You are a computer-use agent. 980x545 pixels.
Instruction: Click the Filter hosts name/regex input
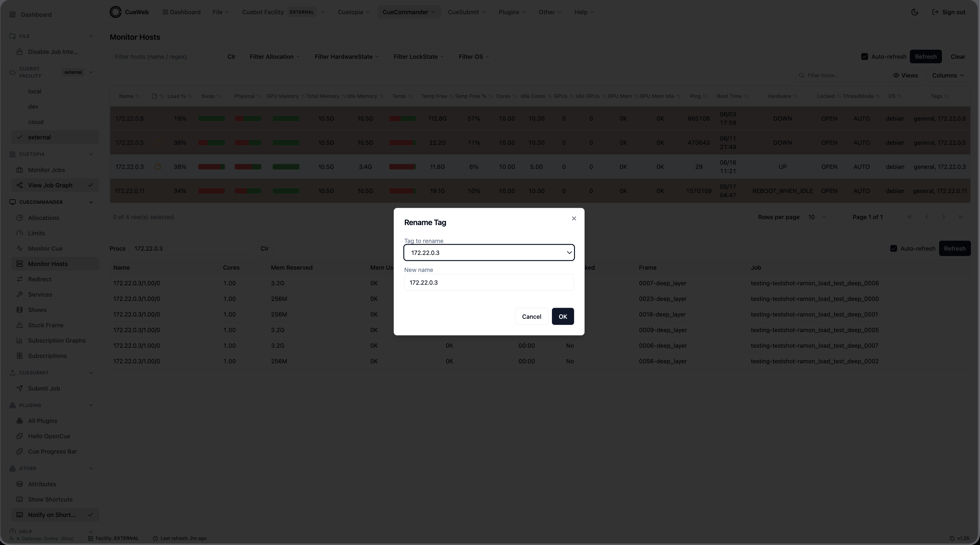pyautogui.click(x=164, y=56)
